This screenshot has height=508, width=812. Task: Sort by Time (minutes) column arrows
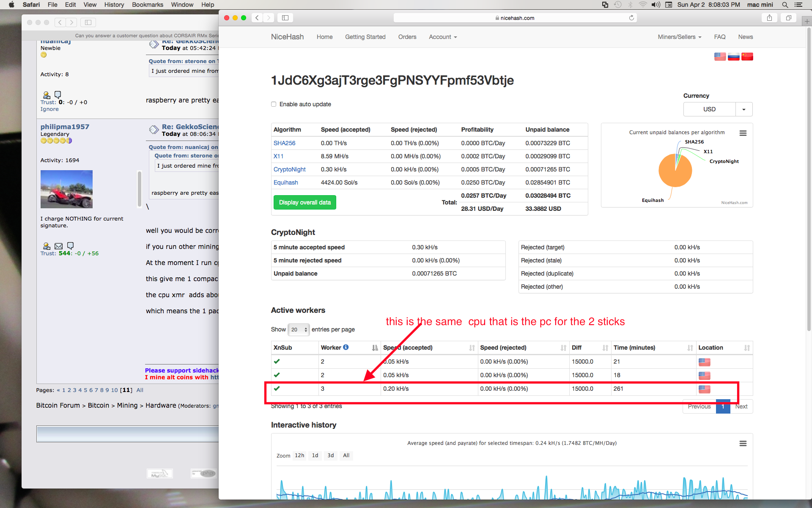click(x=690, y=348)
